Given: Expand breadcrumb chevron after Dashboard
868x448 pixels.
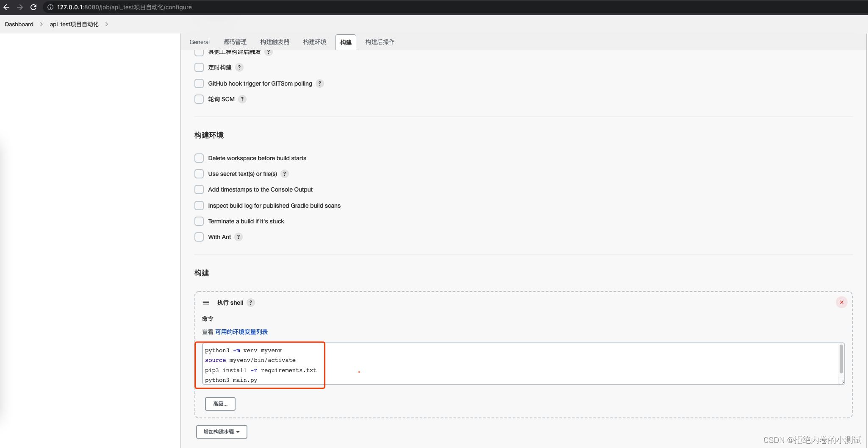Looking at the screenshot, I should pyautogui.click(x=41, y=24).
